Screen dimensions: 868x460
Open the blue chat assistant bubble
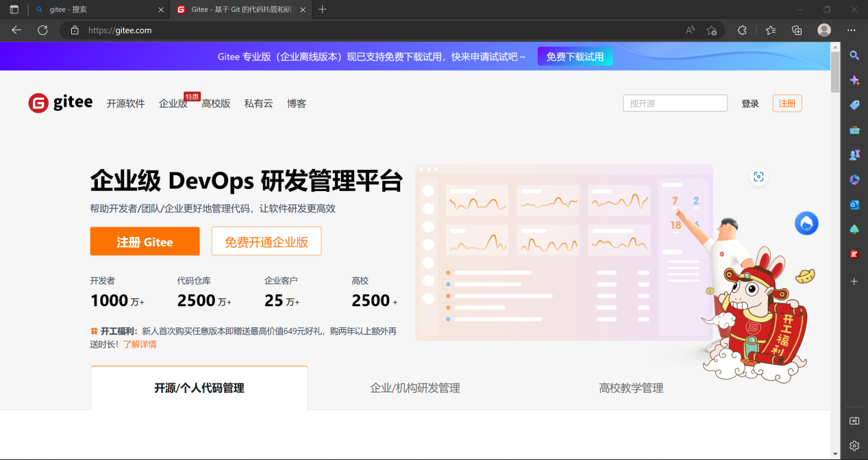806,223
